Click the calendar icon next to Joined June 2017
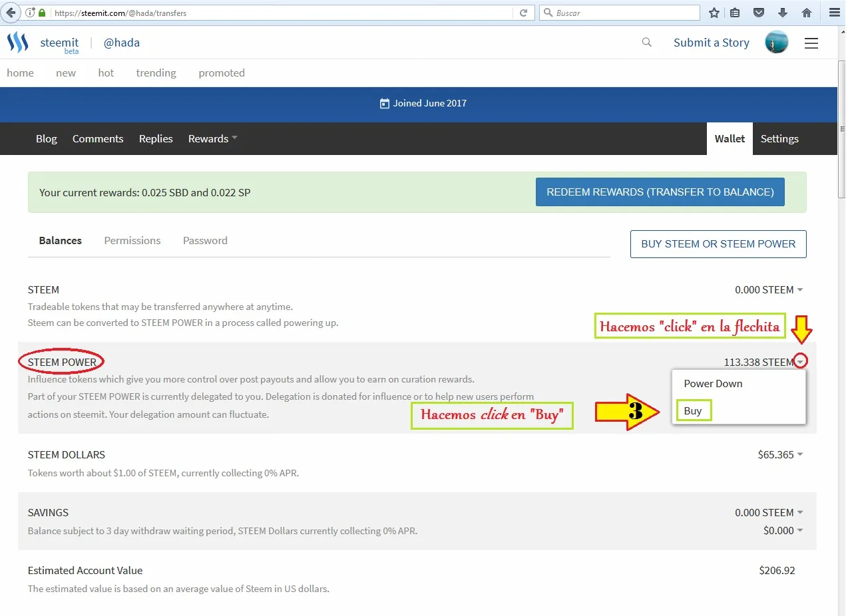Viewport: 848px width, 616px height. coord(384,104)
